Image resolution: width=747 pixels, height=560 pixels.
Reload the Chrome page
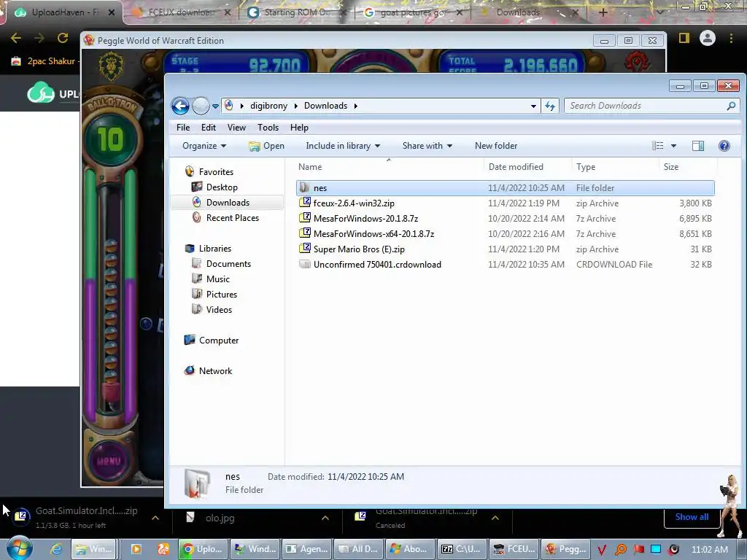(63, 38)
